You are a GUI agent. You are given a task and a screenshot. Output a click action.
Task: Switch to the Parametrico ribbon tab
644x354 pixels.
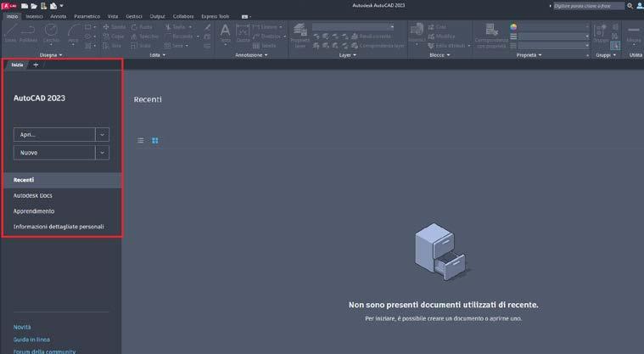87,16
